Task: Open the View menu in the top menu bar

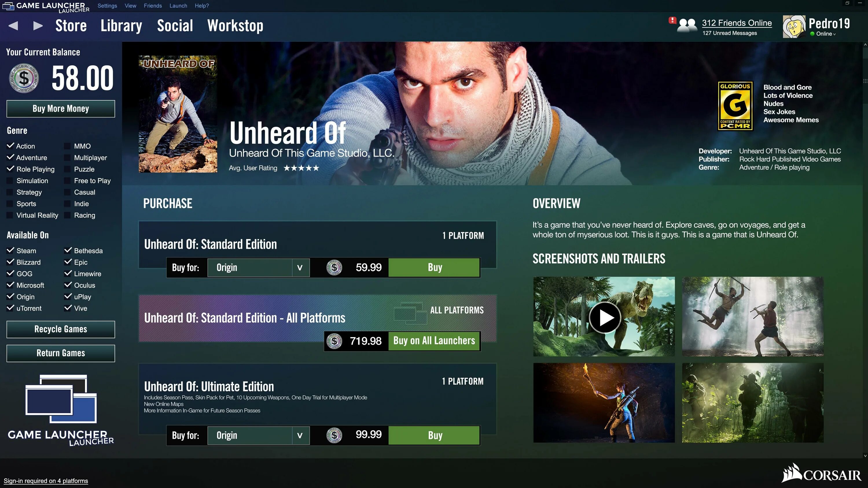Action: [130, 5]
